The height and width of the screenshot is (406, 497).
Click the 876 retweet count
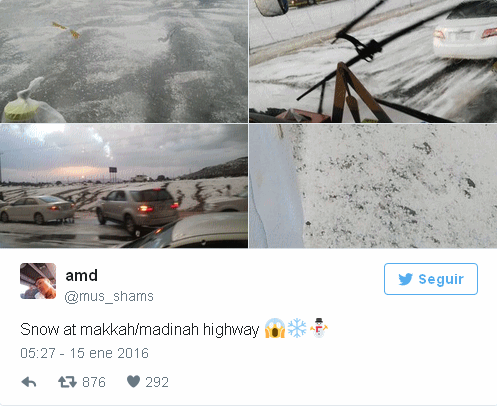point(94,382)
